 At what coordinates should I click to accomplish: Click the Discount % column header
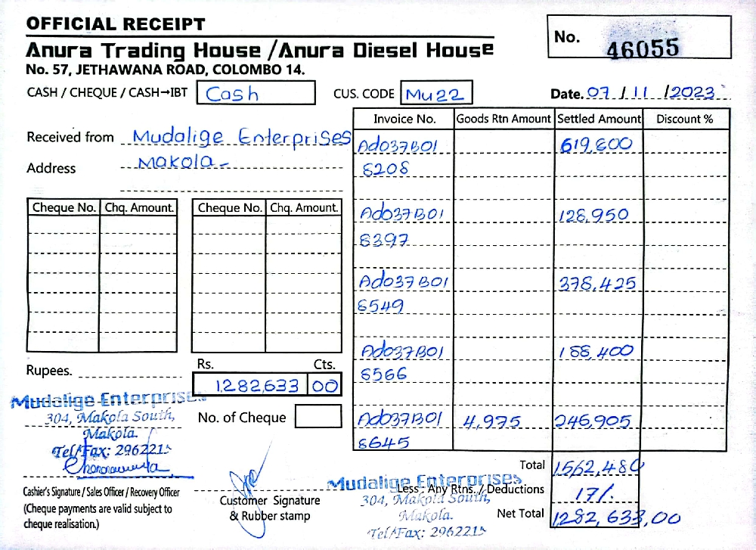(x=684, y=119)
